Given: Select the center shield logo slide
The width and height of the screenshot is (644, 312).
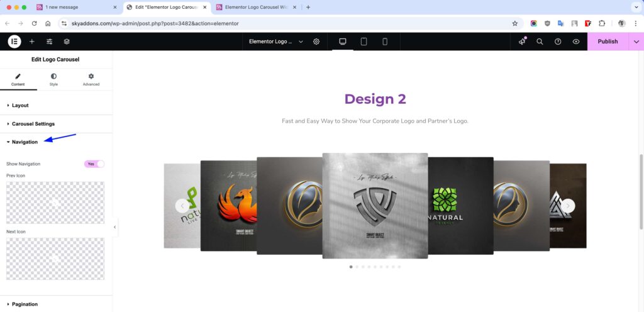Looking at the screenshot, I should (x=375, y=206).
